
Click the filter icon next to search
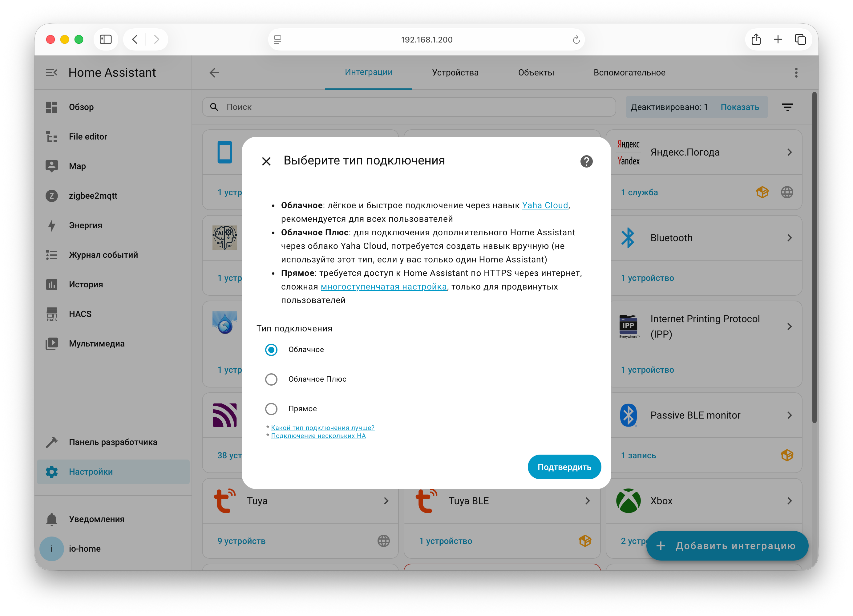pos(787,107)
